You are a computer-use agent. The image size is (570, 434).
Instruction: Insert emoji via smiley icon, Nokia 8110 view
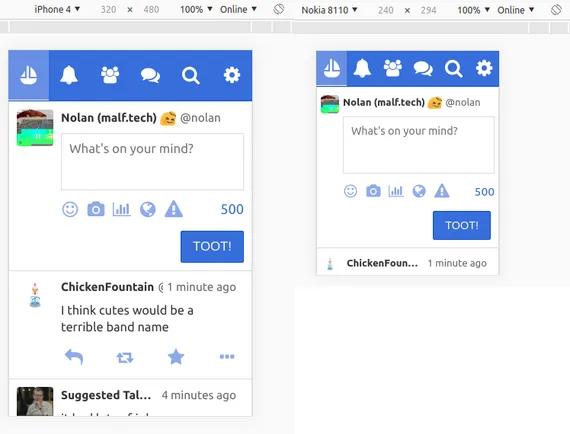coord(350,191)
